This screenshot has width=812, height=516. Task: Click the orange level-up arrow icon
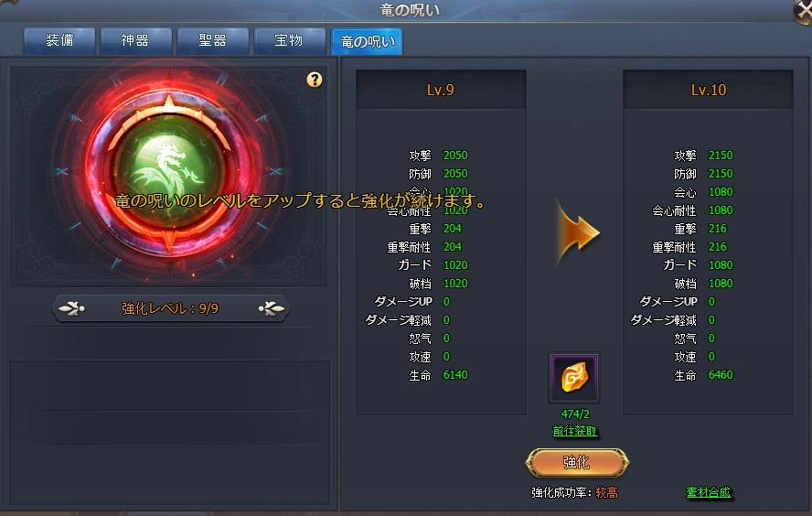(577, 233)
